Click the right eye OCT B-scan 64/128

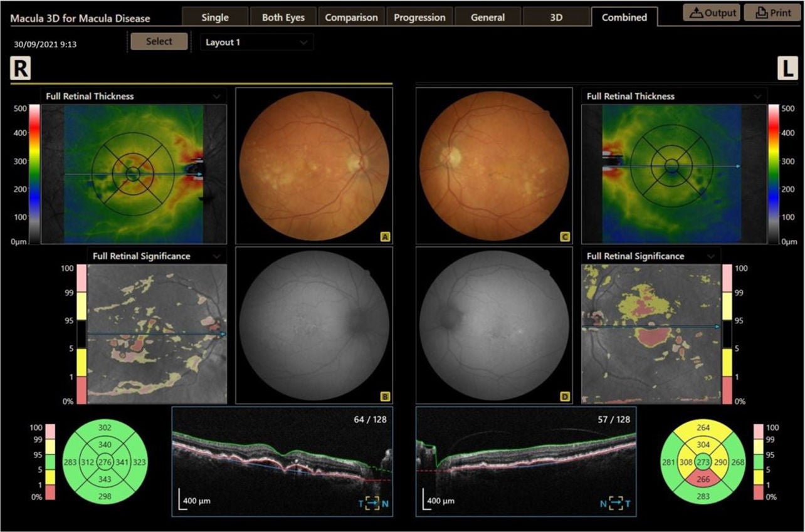[x=282, y=461]
